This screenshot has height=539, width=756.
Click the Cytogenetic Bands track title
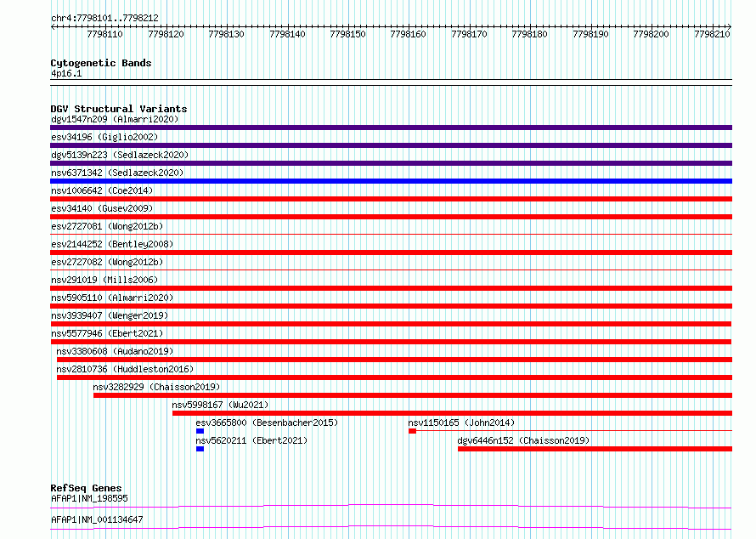point(101,63)
